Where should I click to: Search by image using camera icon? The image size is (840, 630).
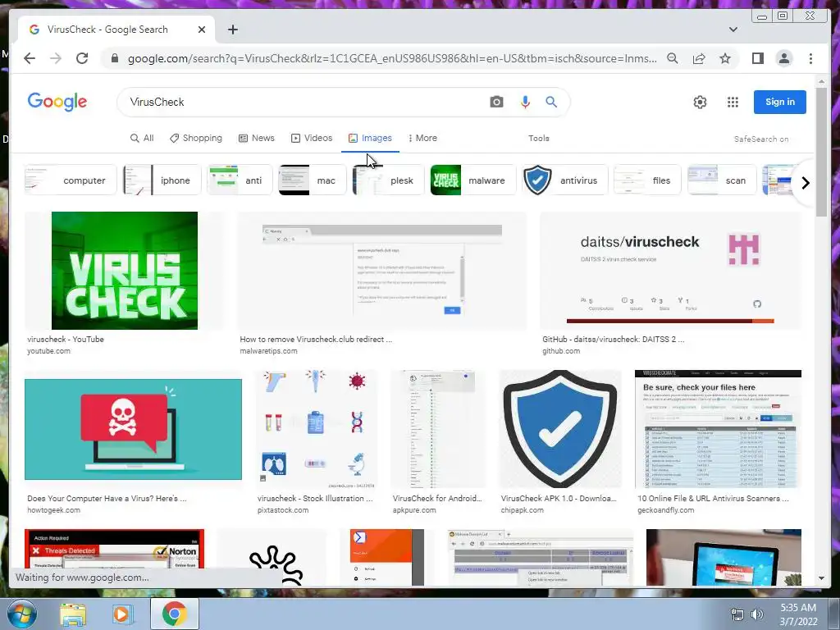(x=496, y=102)
